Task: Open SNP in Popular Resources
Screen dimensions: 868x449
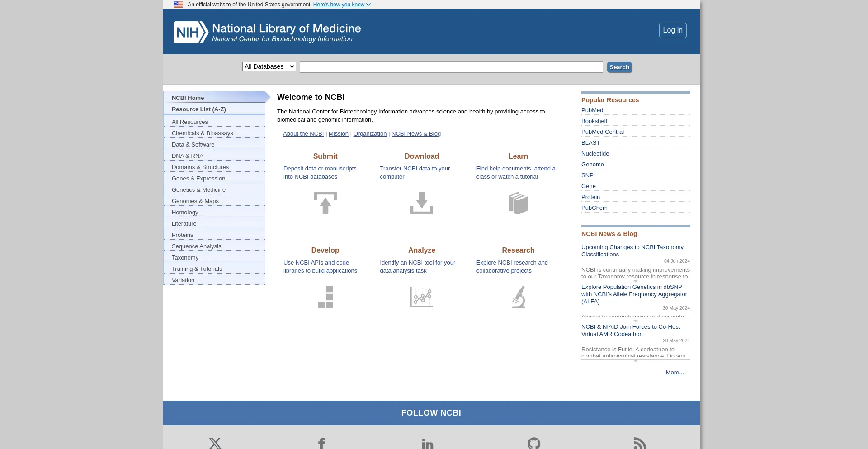Action: coord(587,175)
